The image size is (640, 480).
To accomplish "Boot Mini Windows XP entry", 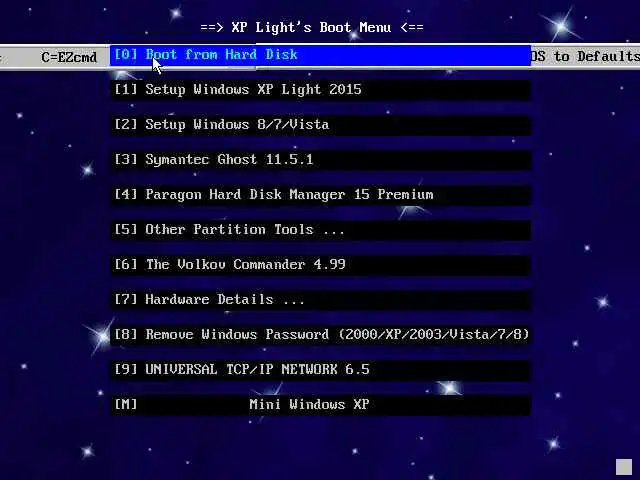I will pos(320,405).
